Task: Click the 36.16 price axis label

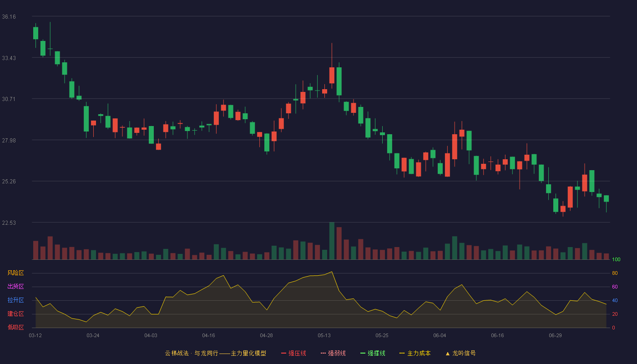Action: tap(9, 17)
